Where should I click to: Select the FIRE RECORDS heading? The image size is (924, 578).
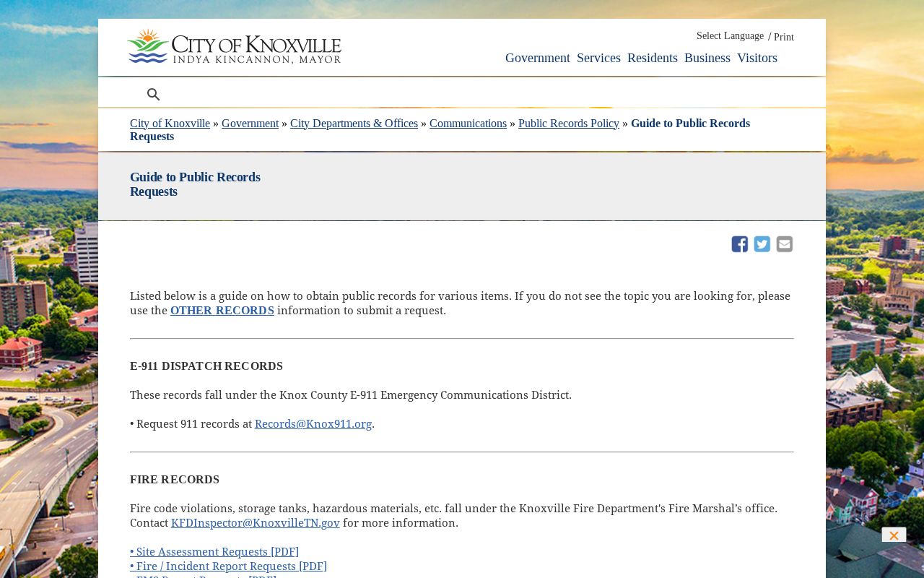175,480
